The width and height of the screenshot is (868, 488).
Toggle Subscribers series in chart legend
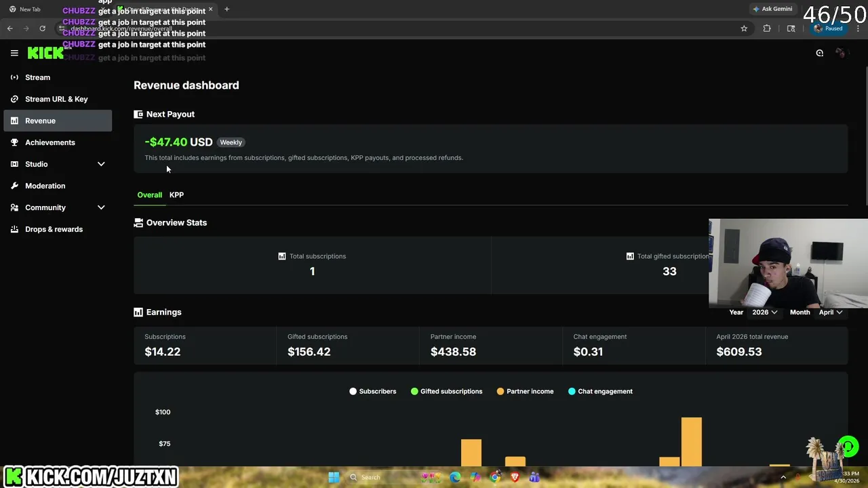[372, 391]
